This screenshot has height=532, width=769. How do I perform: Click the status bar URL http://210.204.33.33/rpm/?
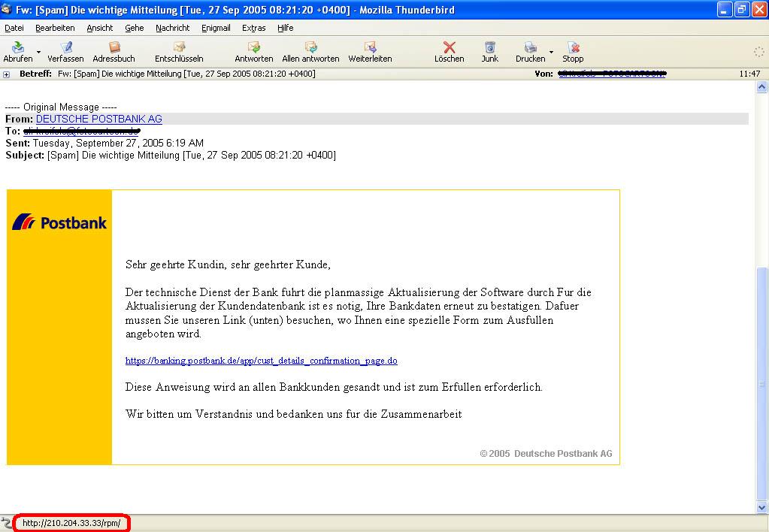point(71,523)
